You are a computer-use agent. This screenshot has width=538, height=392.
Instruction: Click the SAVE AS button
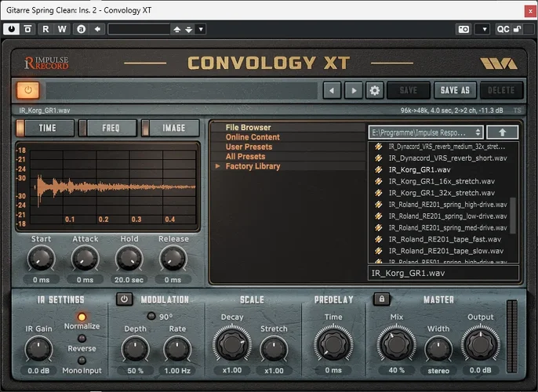click(455, 91)
